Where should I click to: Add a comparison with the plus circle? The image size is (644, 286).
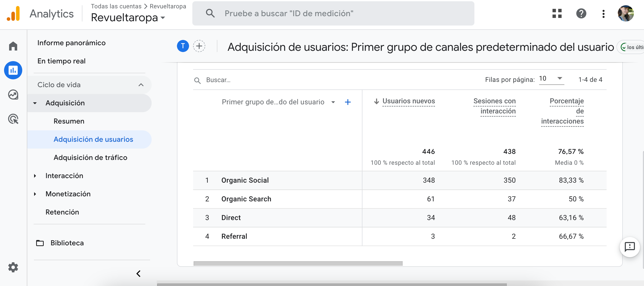pyautogui.click(x=199, y=46)
